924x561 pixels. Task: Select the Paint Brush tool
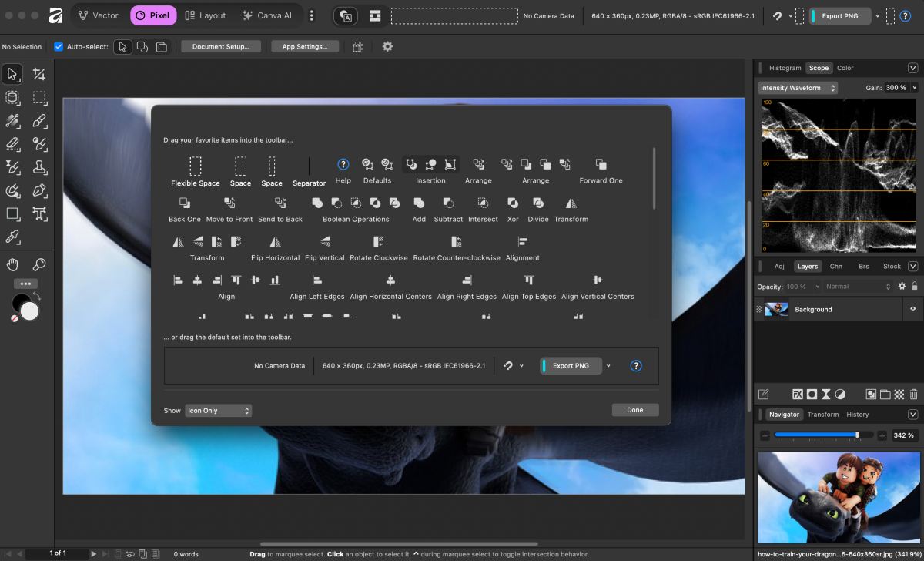coord(38,121)
